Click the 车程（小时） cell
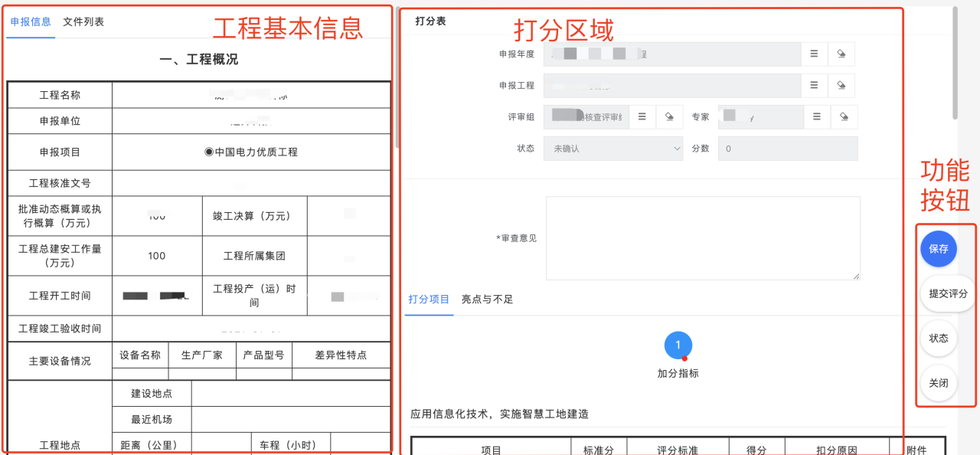 point(290,444)
